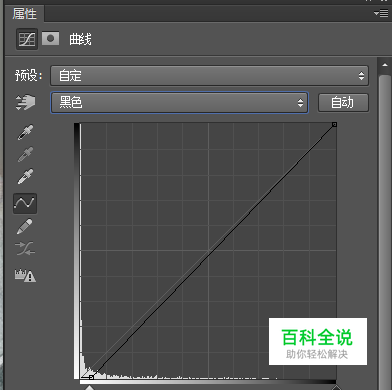Select the 属性 panel tab

click(24, 14)
